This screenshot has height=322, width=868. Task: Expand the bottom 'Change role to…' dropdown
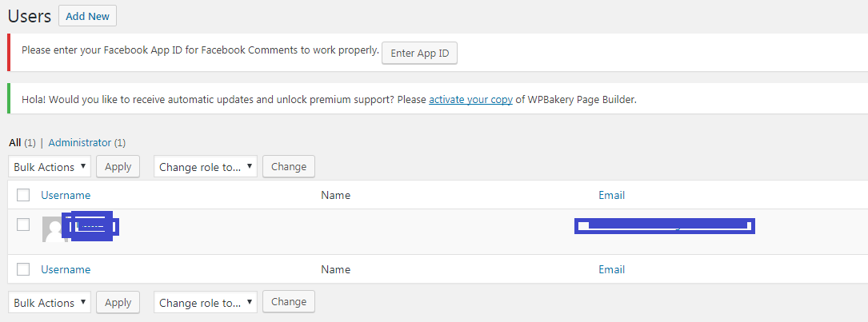coord(206,303)
